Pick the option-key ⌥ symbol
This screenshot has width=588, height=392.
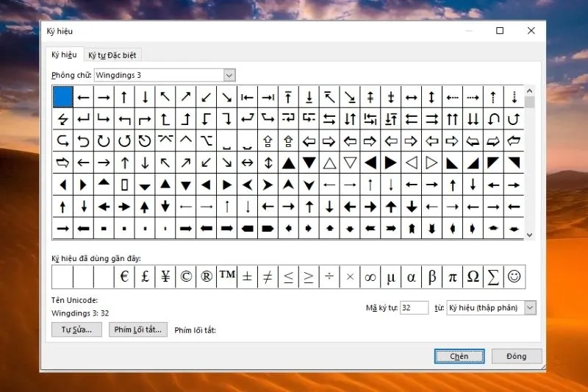(x=207, y=141)
